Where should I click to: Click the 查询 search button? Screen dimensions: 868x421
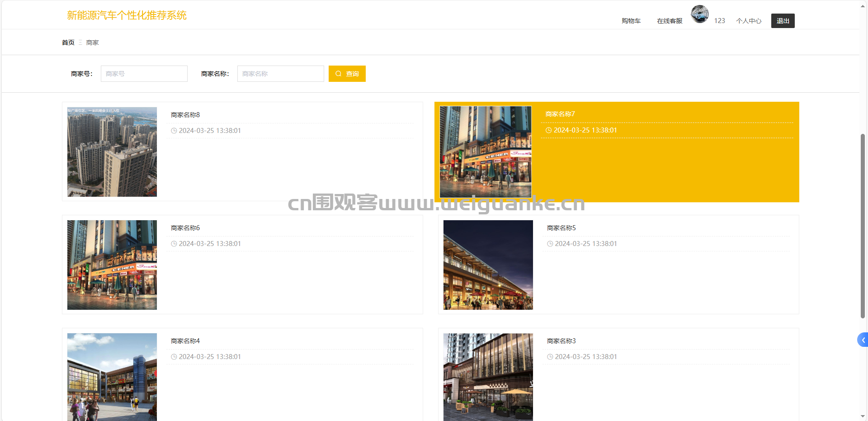coord(347,74)
